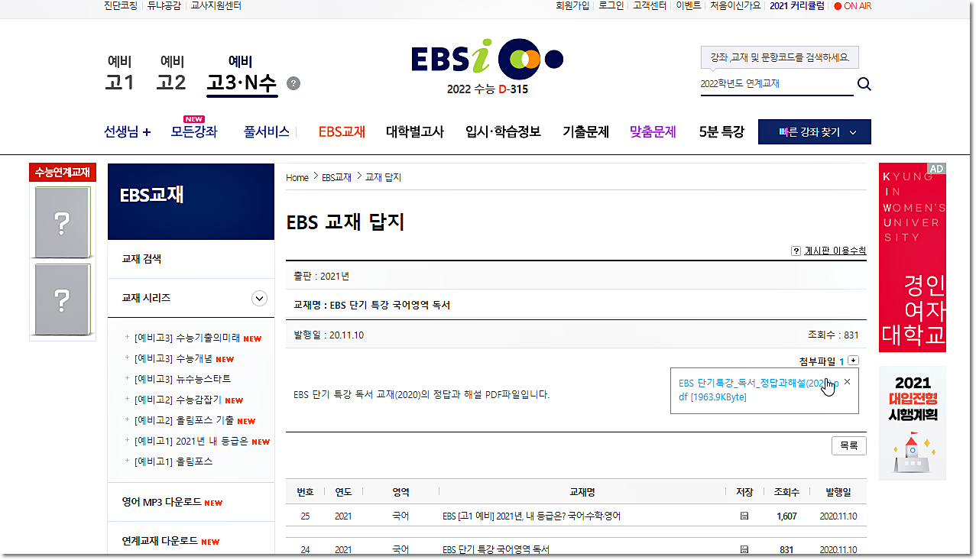Open 이벤트 link
Viewport: 976px width, 560px height.
(689, 6)
